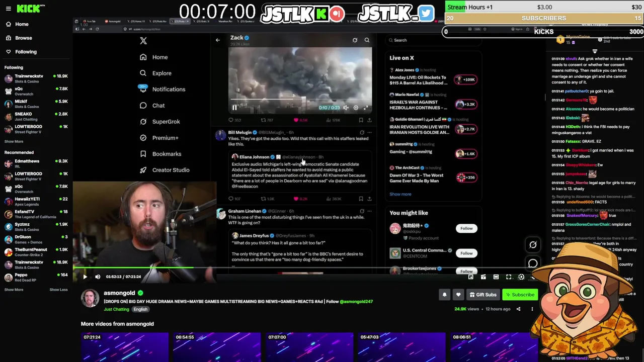Open TheBurntPeanut recommended channel
Image resolution: width=644 pixels, height=362 pixels.
pyautogui.click(x=35, y=252)
